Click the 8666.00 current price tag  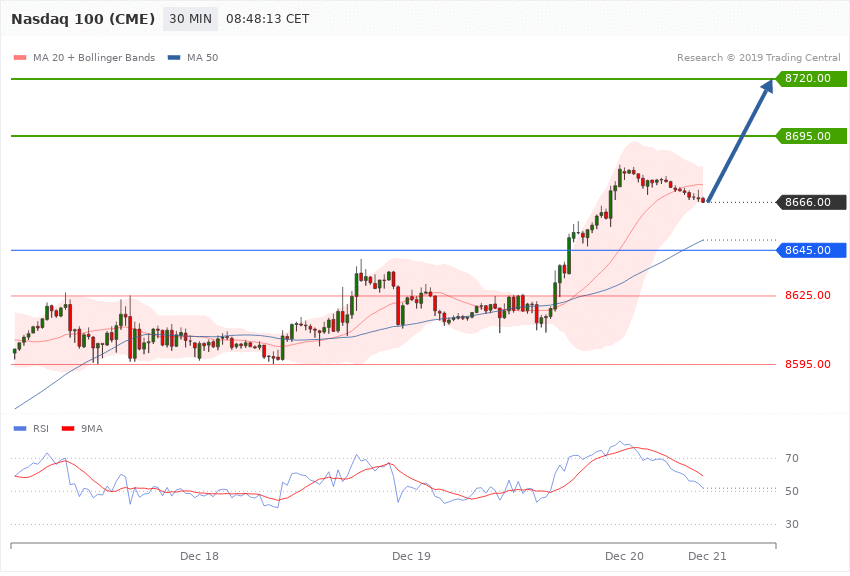(812, 202)
